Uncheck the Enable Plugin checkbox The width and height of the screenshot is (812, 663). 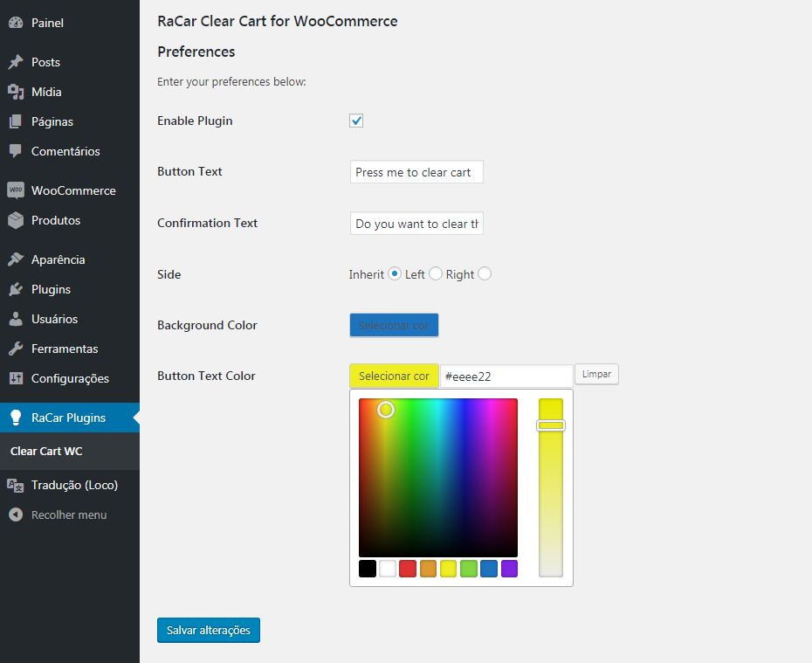coord(356,121)
